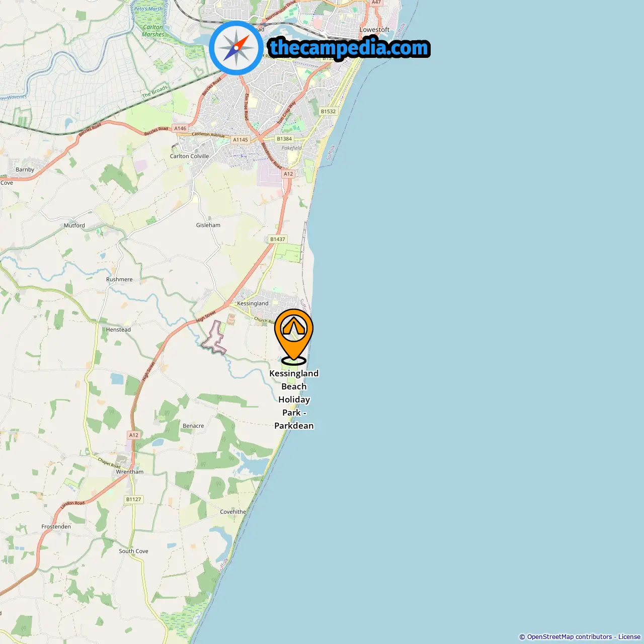Click the Carlton Colville place label
This screenshot has width=644, height=644.
click(x=189, y=156)
